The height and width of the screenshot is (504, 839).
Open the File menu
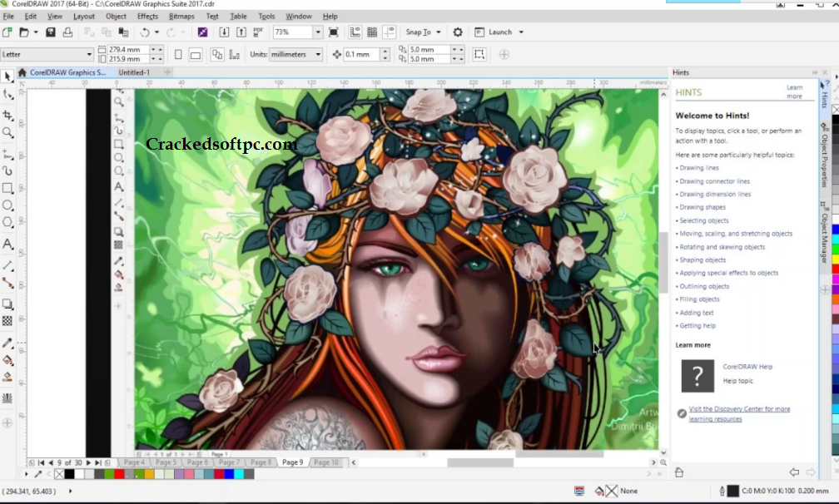[x=8, y=17]
